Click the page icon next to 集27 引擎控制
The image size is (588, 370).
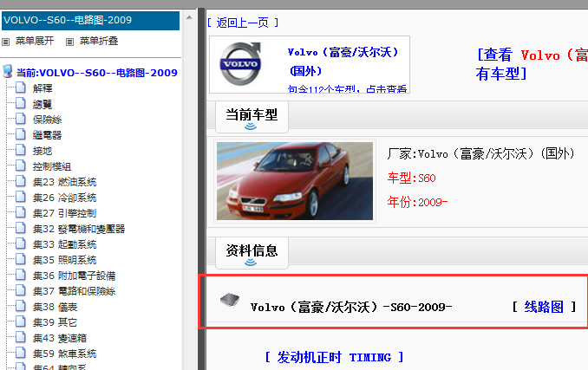click(x=21, y=212)
